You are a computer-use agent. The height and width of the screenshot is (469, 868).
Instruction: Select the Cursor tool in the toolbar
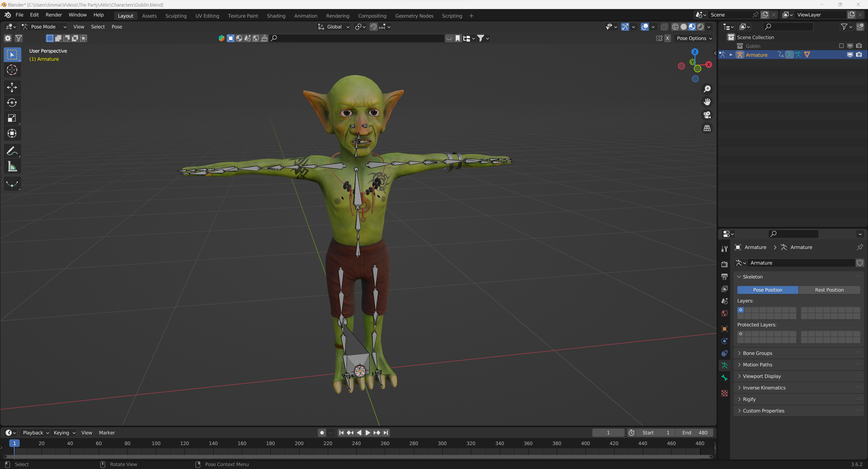(12, 70)
